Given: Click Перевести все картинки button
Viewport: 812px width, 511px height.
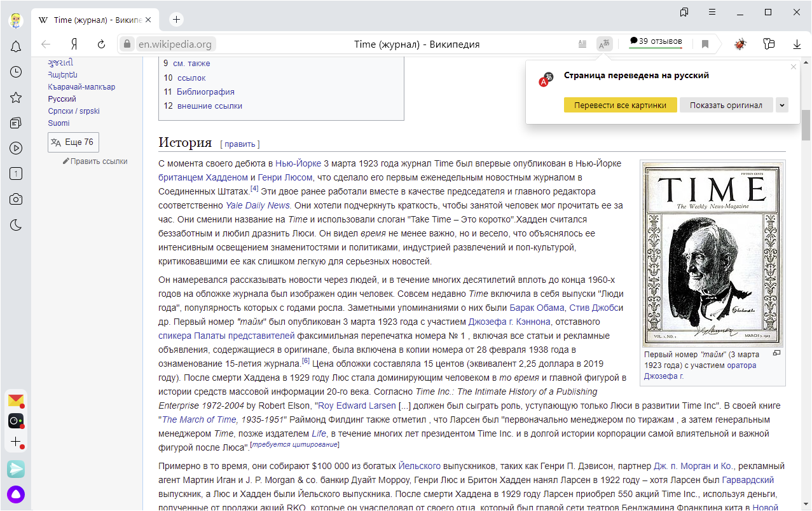Looking at the screenshot, I should coord(620,106).
